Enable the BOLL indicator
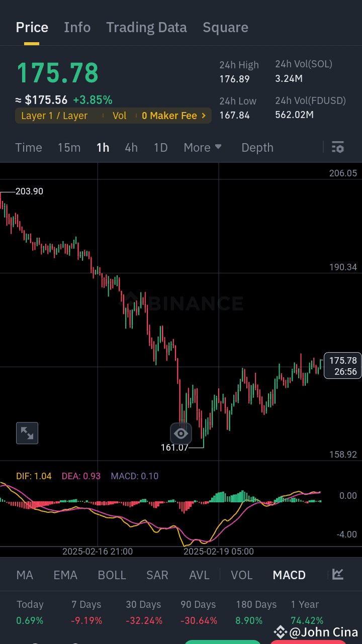 coord(112,575)
